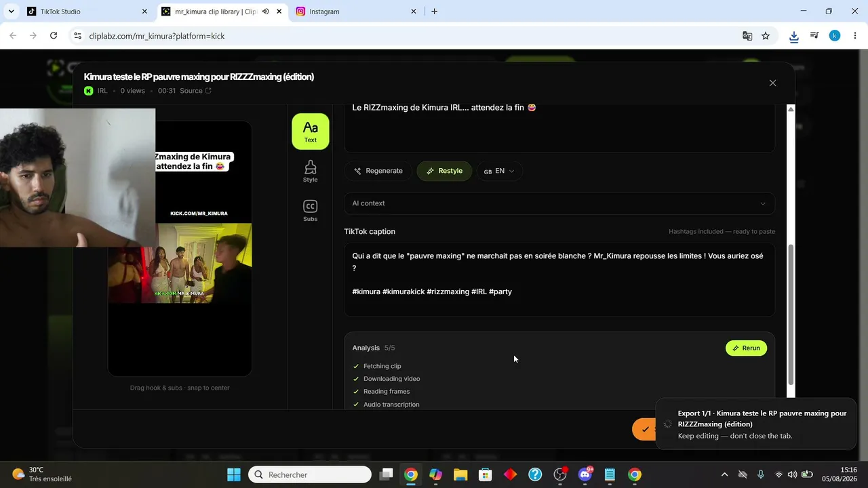Click into the TikTok caption text box
The width and height of the screenshot is (868, 488).
559,279
